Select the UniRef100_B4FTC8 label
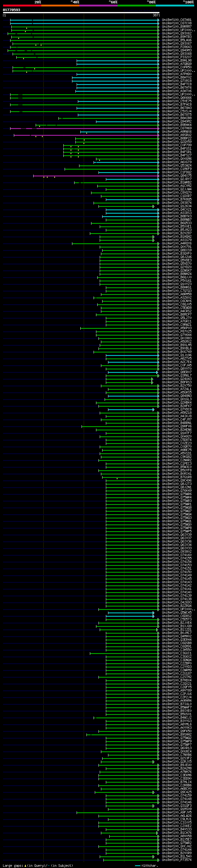The image size is (197, 868). [177, 84]
